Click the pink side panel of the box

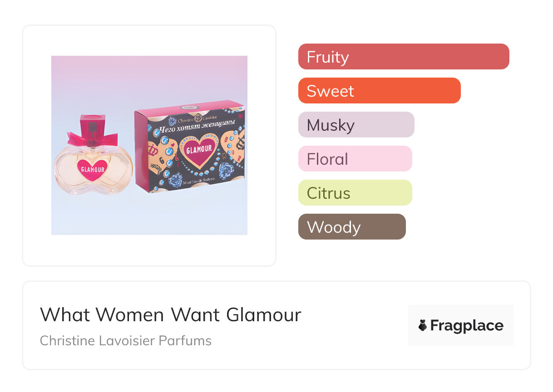pyautogui.click(x=140, y=154)
